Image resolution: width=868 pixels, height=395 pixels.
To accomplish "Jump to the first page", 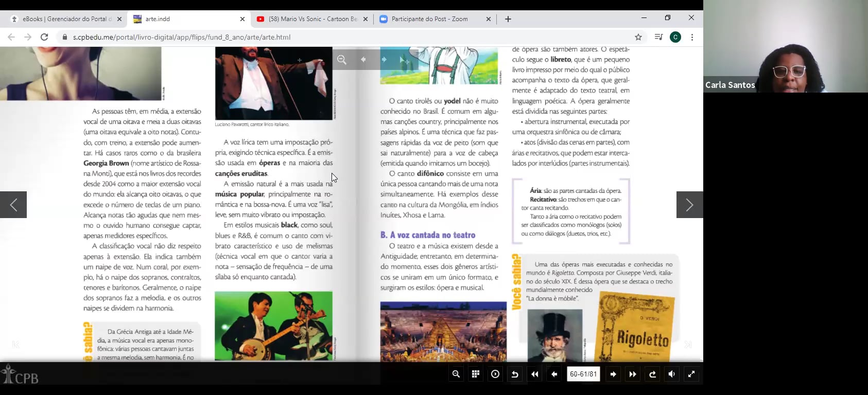I will coord(535,374).
